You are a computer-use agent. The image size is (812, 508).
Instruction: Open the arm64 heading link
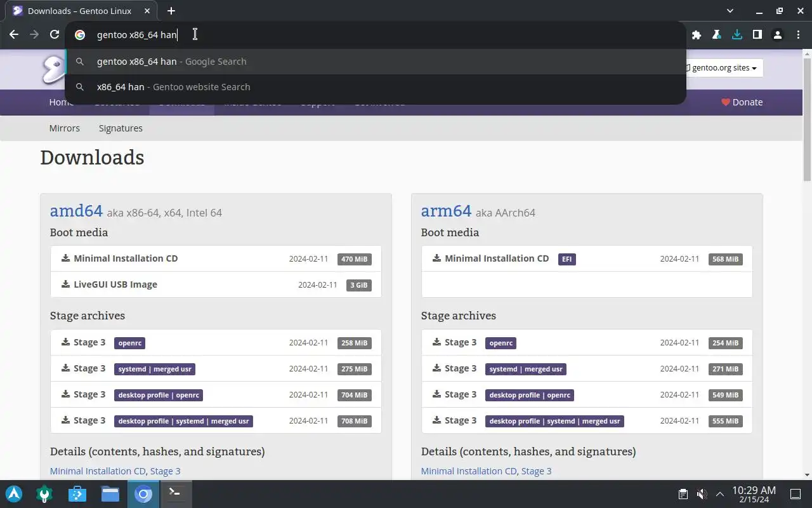(446, 211)
